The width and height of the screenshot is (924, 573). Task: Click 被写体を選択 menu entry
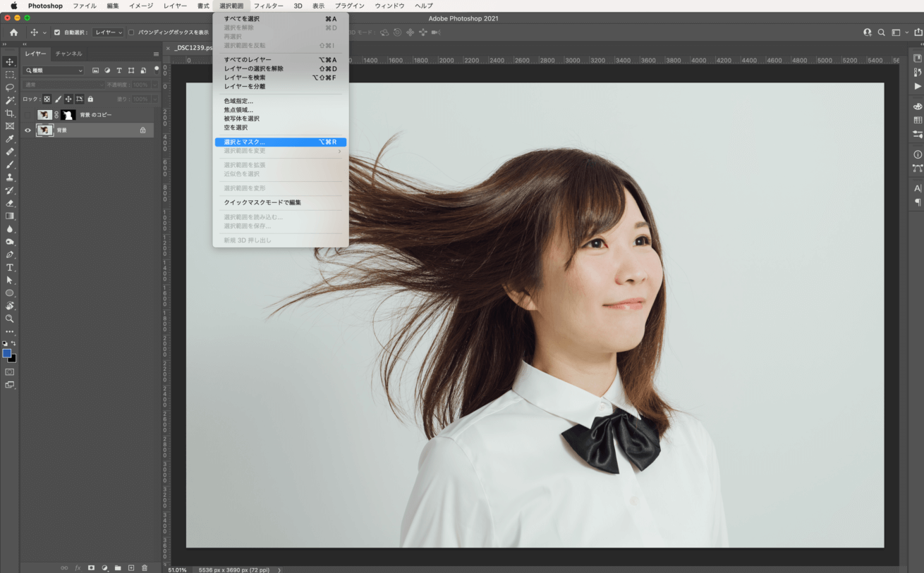click(x=241, y=118)
